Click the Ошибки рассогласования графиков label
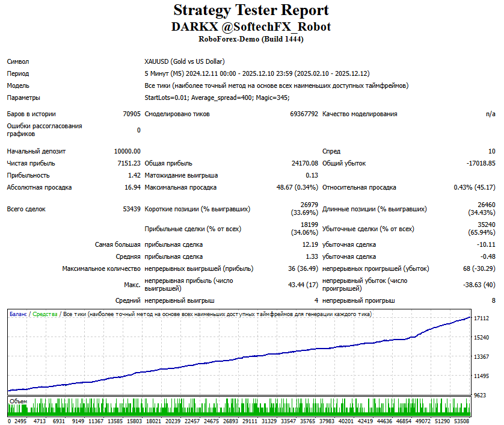The height and width of the screenshot is (425, 504). pos(45,130)
